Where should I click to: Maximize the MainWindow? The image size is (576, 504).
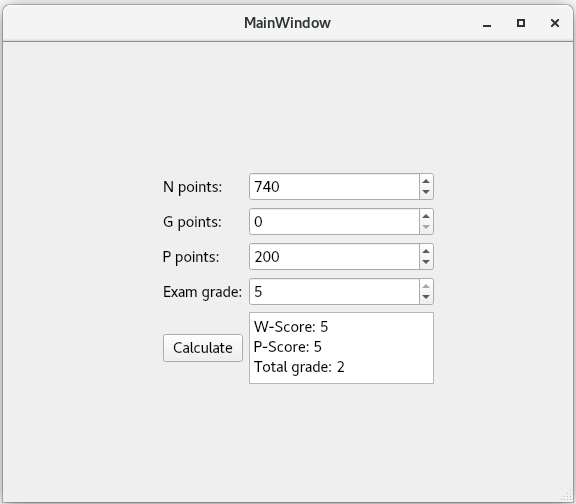click(521, 23)
